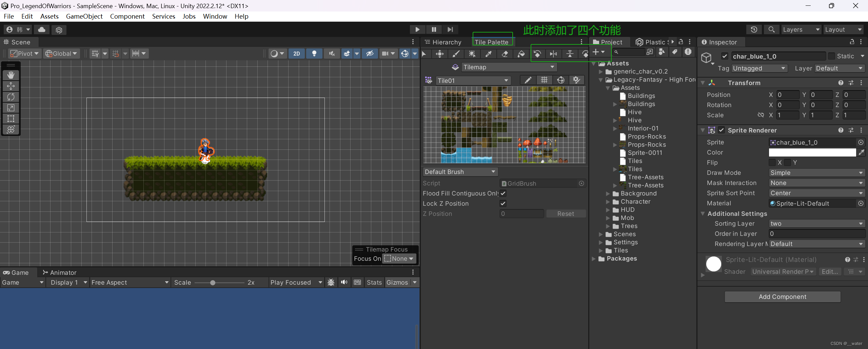Toggle char_blue_1_0 active checkbox
Viewport: 868px width, 349px height.
(725, 56)
